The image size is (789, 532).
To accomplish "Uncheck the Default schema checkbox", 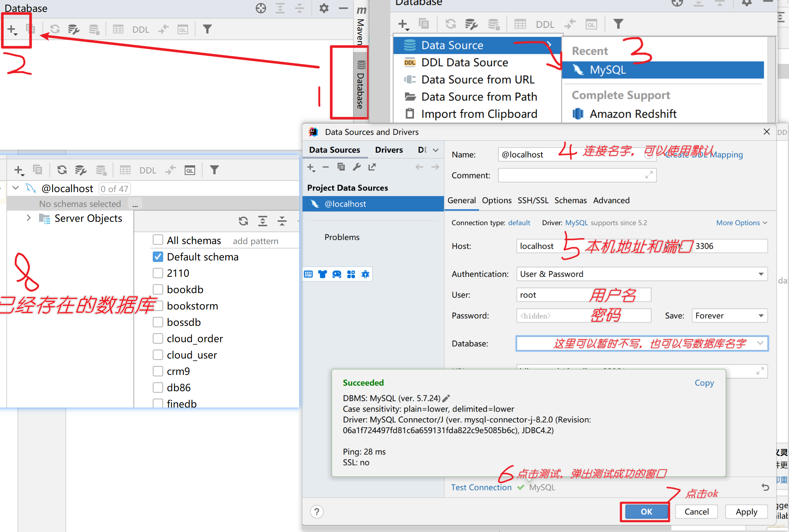I will click(158, 257).
